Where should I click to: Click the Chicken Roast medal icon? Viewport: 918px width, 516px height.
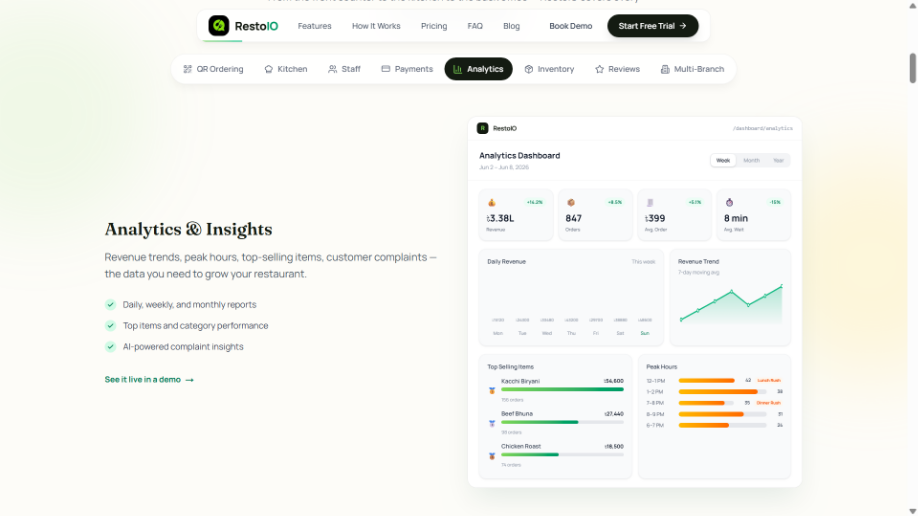(492, 456)
